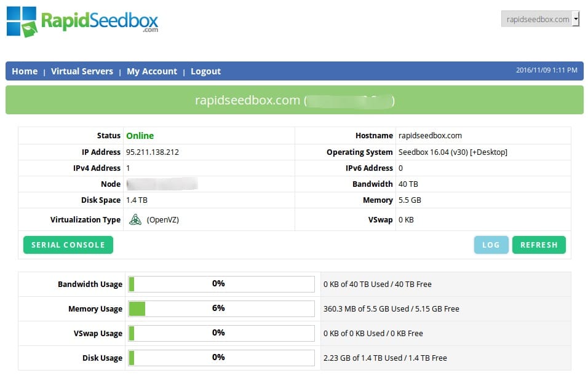The width and height of the screenshot is (588, 381).
Task: Click the Memory Usage label
Action: pos(95,308)
